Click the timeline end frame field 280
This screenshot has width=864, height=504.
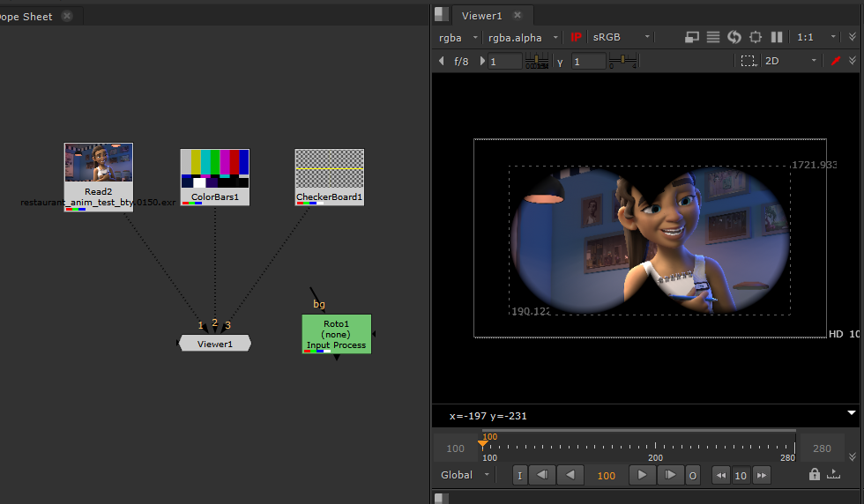[822, 448]
